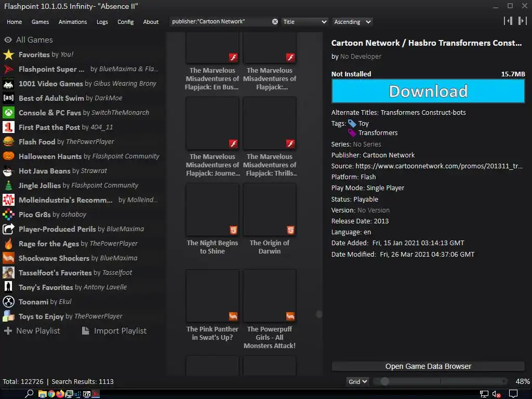Open Player-Produced Perils share icon
Viewport: 532px width, 399px height.
[8, 229]
